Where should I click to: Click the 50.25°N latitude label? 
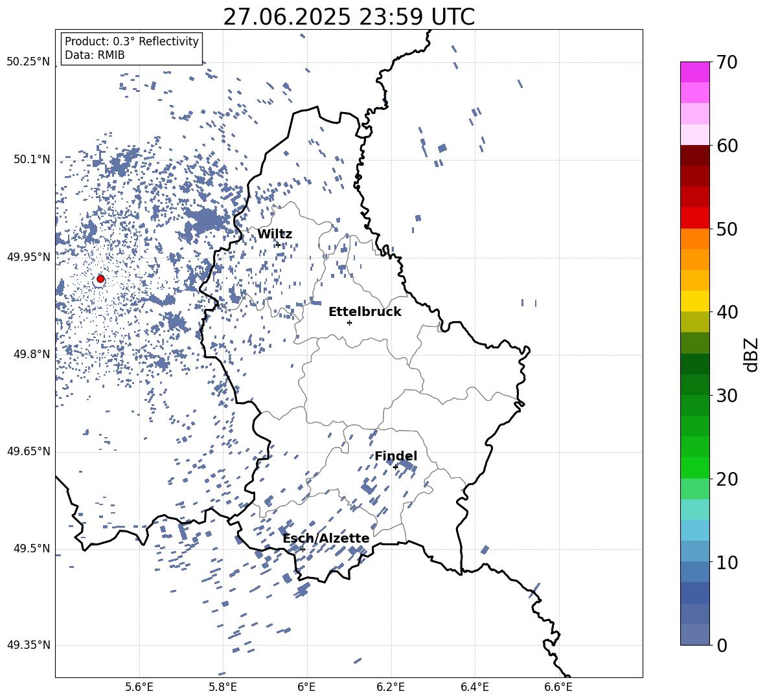[x=29, y=62]
